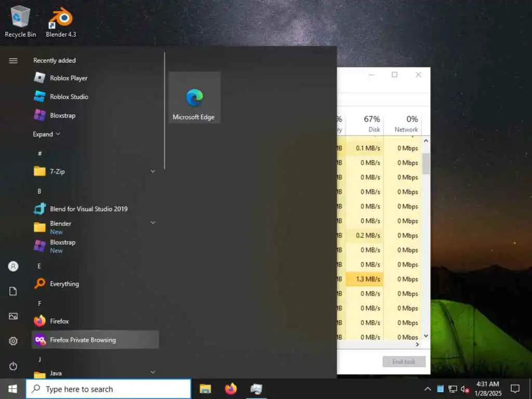This screenshot has width=532, height=399.
Task: Click the Microsoft Edge tile
Action: coord(194,97)
